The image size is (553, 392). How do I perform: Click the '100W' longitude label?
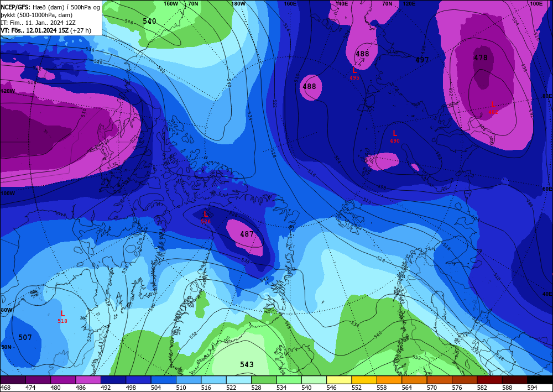[x=8, y=194]
